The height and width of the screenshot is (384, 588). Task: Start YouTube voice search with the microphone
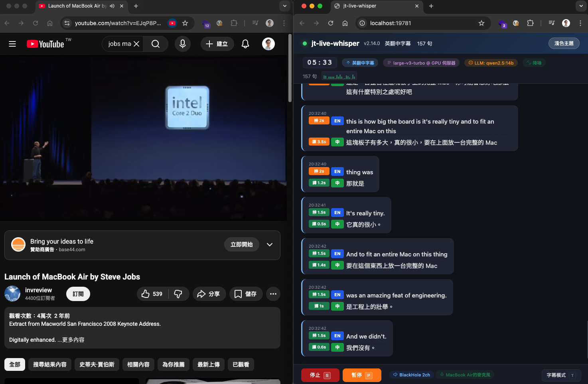(183, 44)
